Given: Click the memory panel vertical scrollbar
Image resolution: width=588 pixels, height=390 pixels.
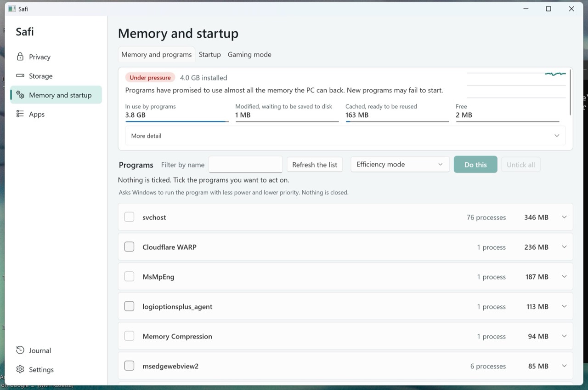Looking at the screenshot, I should pos(570,92).
